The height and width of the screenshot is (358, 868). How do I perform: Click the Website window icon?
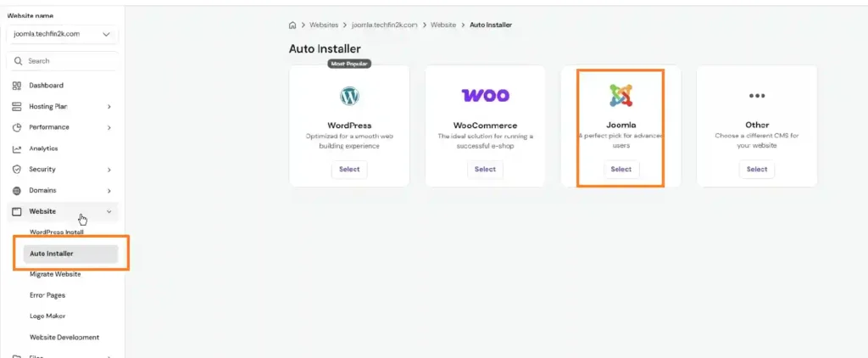17,212
